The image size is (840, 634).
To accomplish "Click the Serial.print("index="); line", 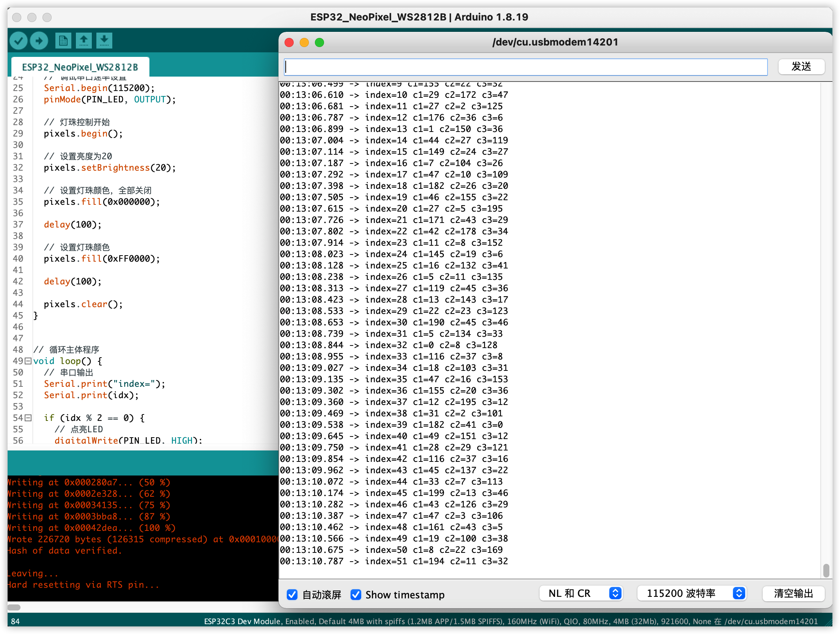I will coord(104,384).
